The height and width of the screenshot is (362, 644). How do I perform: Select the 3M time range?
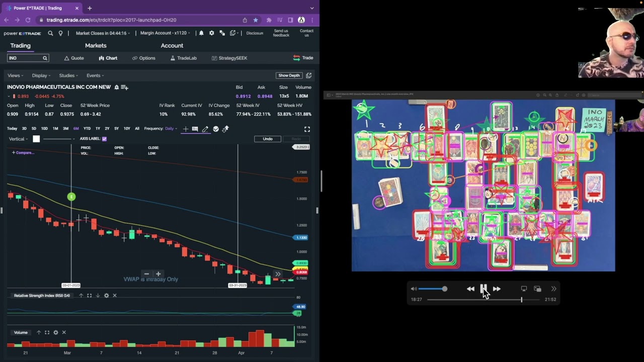coord(65,129)
